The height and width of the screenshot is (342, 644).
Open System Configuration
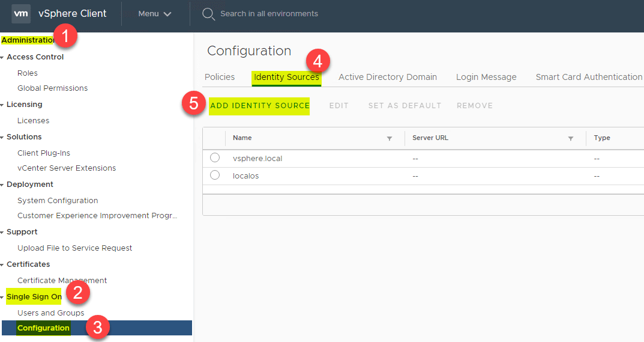pos(58,200)
